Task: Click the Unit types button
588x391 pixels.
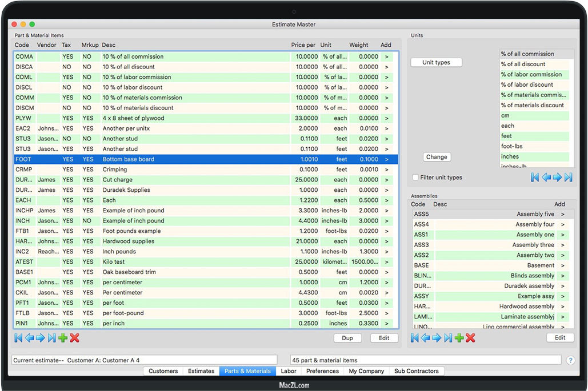Action: coord(436,62)
